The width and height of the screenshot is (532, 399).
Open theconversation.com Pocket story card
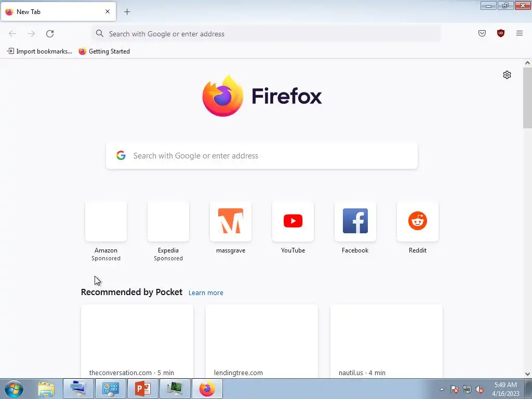click(x=137, y=341)
